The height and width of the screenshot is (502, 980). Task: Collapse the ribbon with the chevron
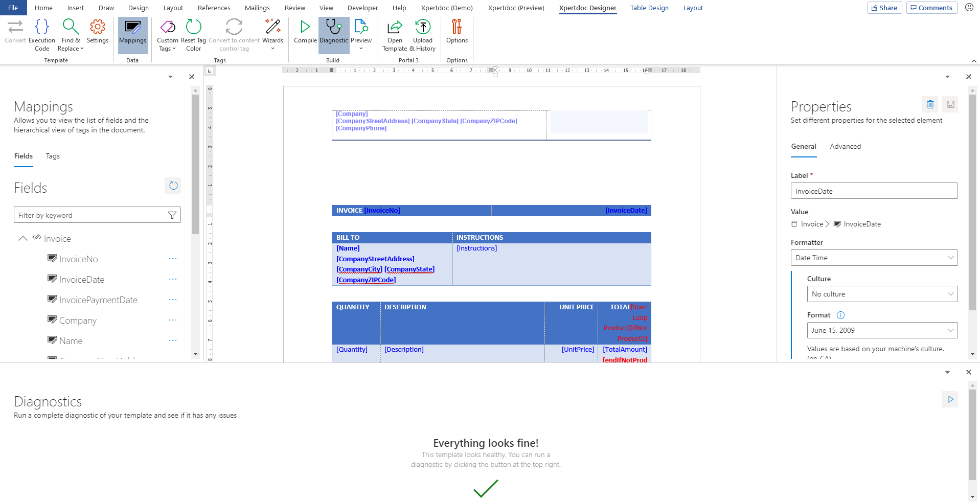pyautogui.click(x=974, y=61)
